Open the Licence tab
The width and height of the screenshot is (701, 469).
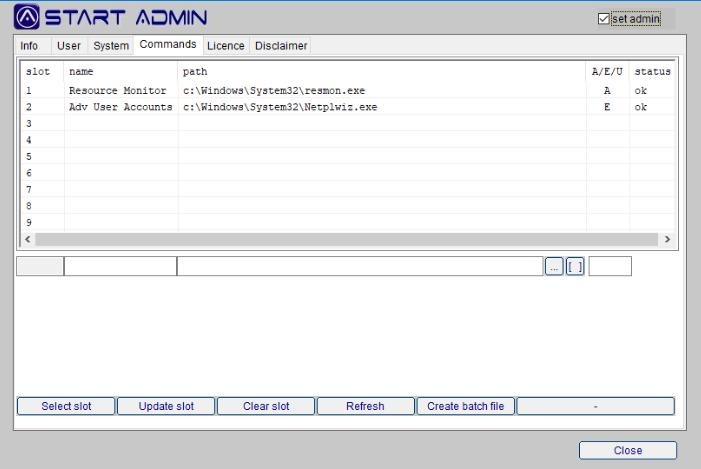coord(225,46)
